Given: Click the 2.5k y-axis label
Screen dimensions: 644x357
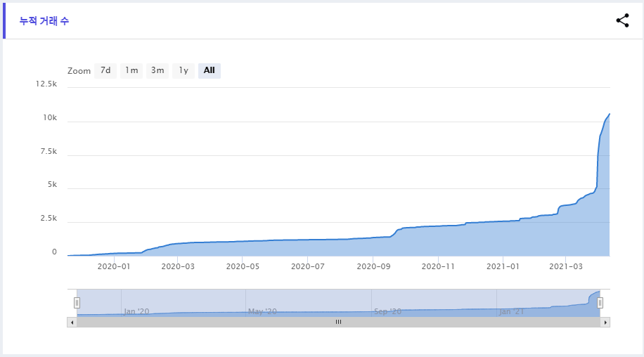Looking at the screenshot, I should click(49, 219).
